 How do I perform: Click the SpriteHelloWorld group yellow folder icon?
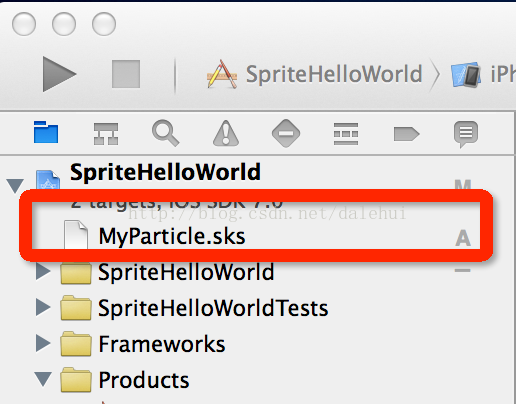coord(76,272)
